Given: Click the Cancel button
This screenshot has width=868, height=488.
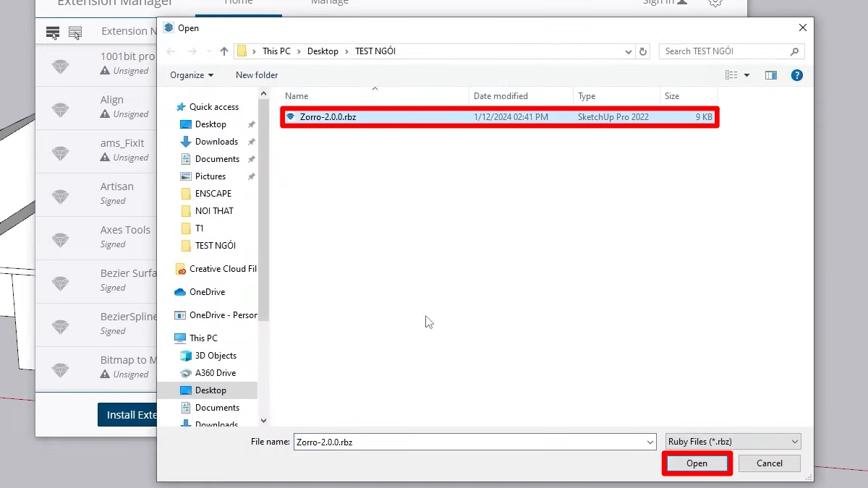Looking at the screenshot, I should (x=770, y=463).
